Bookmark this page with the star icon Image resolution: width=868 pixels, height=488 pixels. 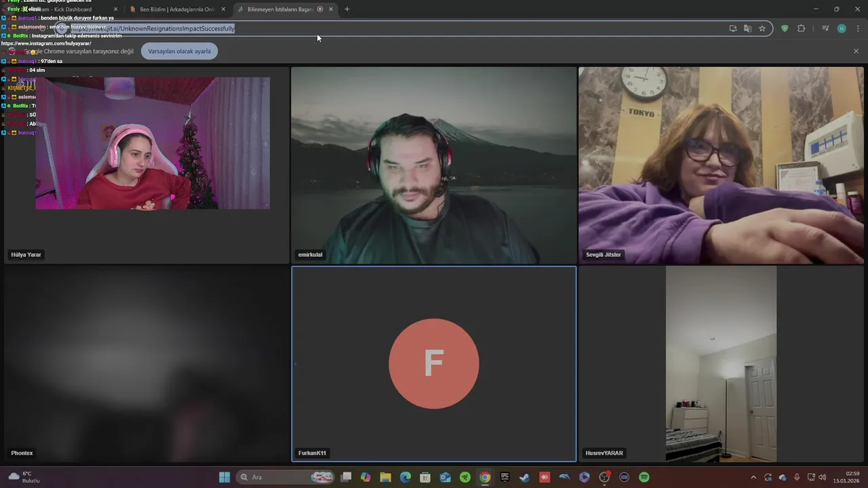[x=762, y=28]
